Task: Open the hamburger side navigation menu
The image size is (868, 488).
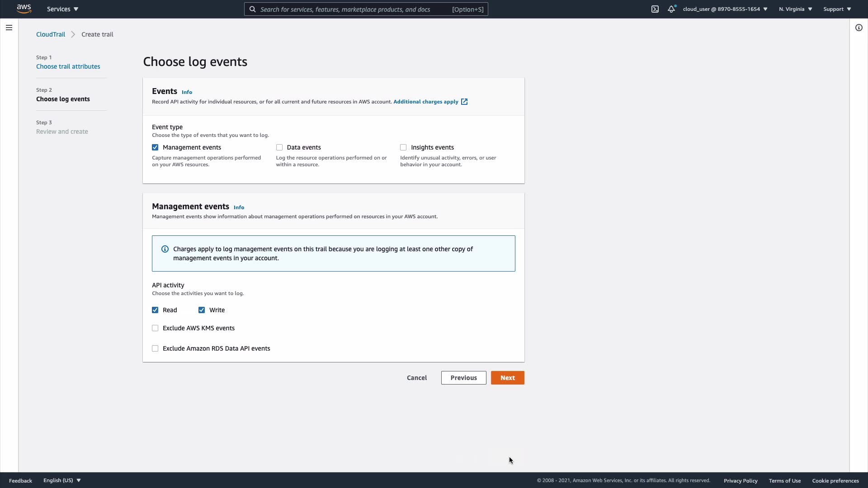Action: tap(9, 28)
